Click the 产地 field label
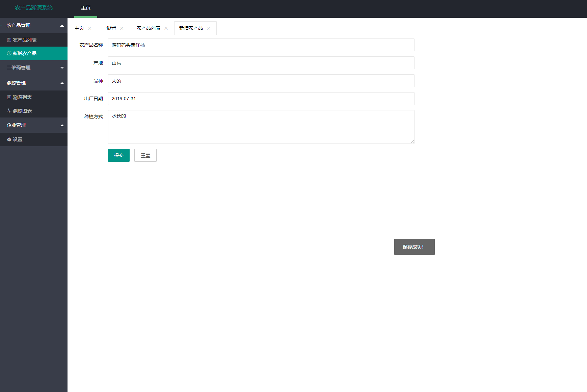Screen dimensions: 587x392 (98, 63)
